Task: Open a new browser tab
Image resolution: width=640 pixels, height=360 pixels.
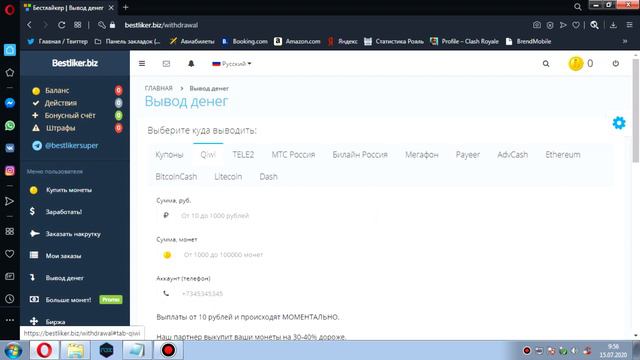Action: (126, 7)
